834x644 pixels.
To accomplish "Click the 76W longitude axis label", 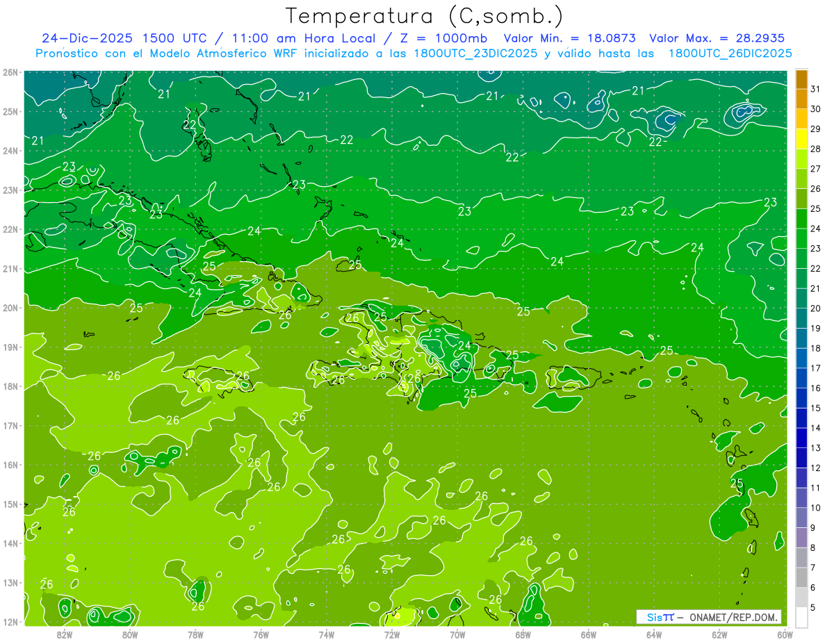I will pyautogui.click(x=261, y=634).
